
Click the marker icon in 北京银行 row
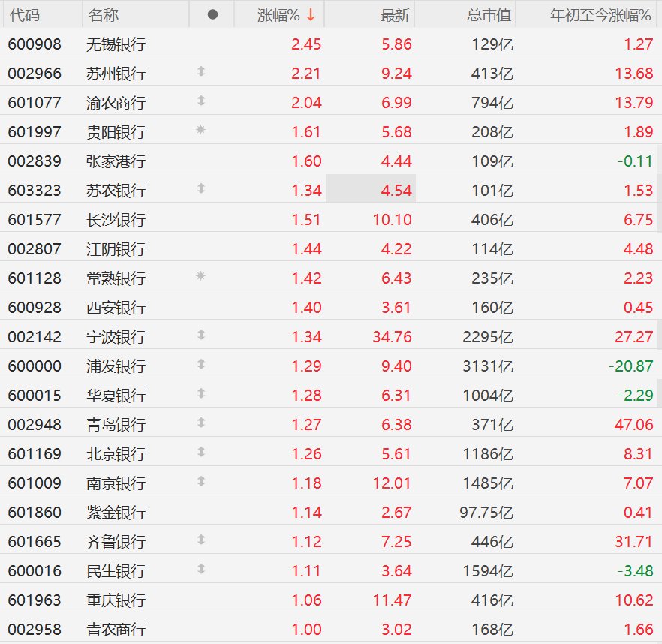[x=201, y=452]
